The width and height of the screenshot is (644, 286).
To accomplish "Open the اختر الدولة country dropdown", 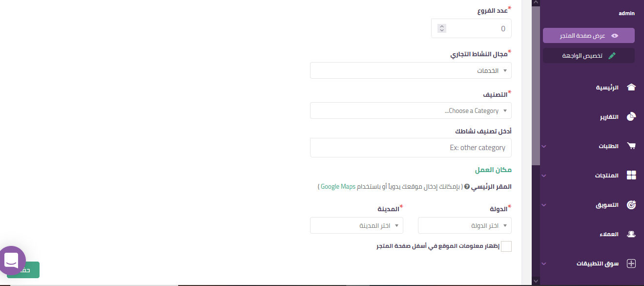I will (465, 225).
